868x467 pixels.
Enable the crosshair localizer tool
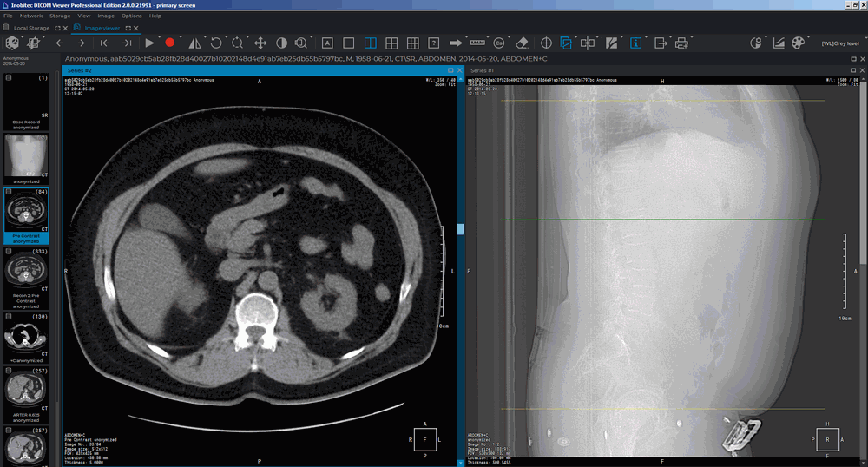click(x=546, y=43)
